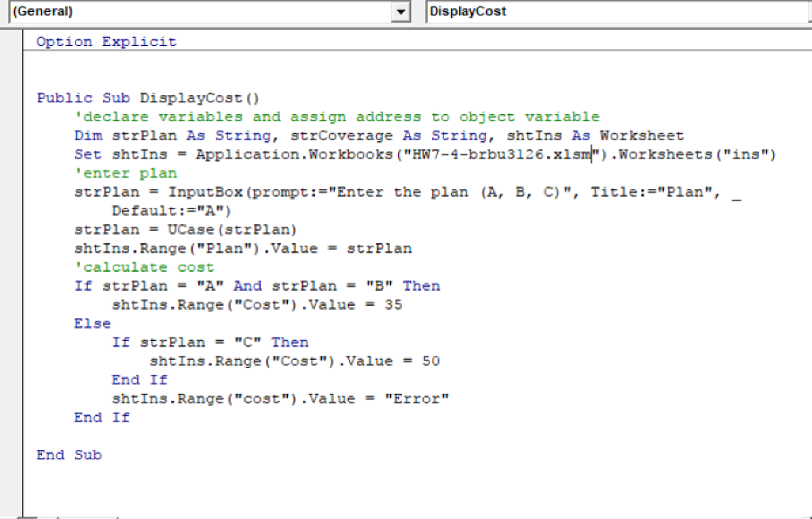Click the Worksheets("ins") reference
This screenshot has width=812, height=519.
(x=695, y=155)
